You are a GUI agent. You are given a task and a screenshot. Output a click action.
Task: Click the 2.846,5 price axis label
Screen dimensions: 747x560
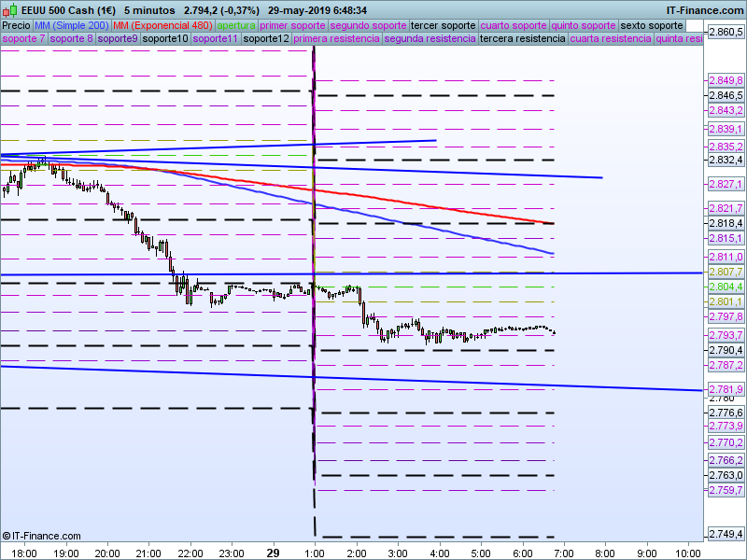coord(726,95)
